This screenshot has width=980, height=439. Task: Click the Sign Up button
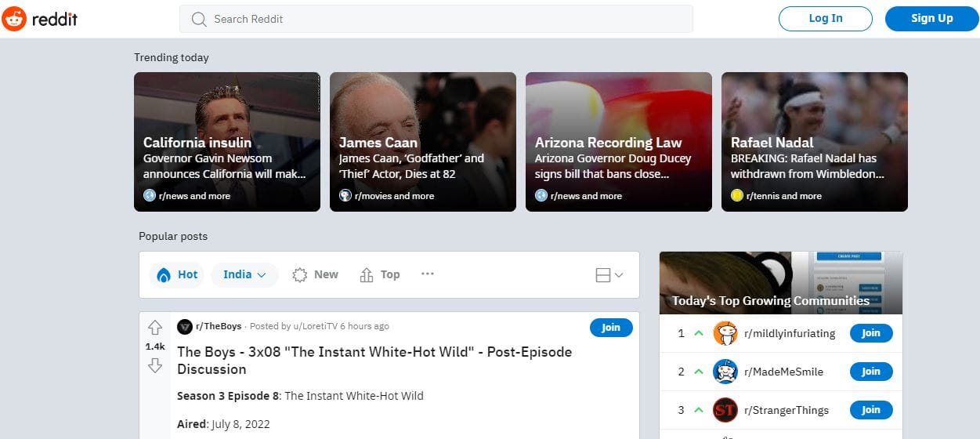pos(932,19)
